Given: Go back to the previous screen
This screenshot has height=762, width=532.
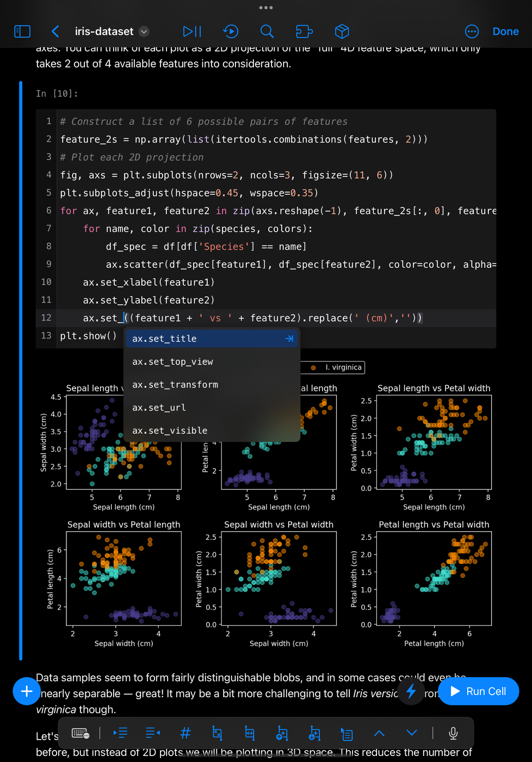Looking at the screenshot, I should pos(55,32).
